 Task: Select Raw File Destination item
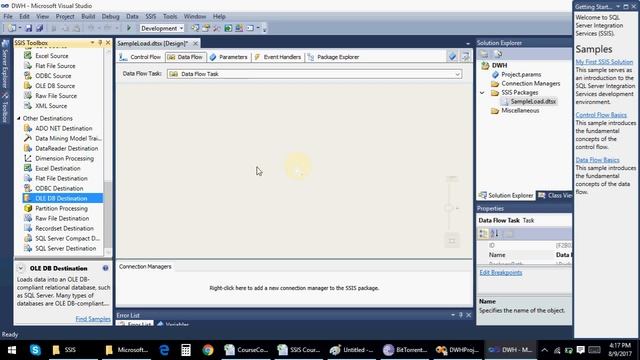pyautogui.click(x=62, y=218)
